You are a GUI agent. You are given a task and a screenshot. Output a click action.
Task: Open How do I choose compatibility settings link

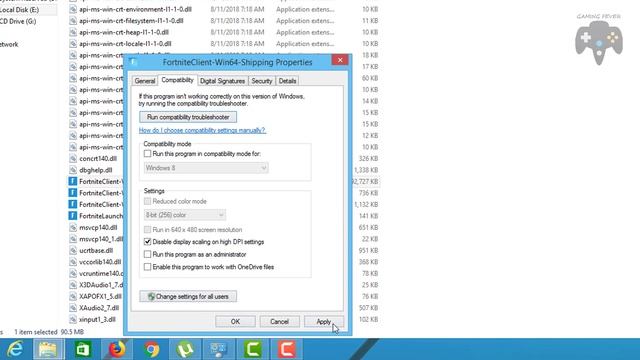[x=202, y=130]
